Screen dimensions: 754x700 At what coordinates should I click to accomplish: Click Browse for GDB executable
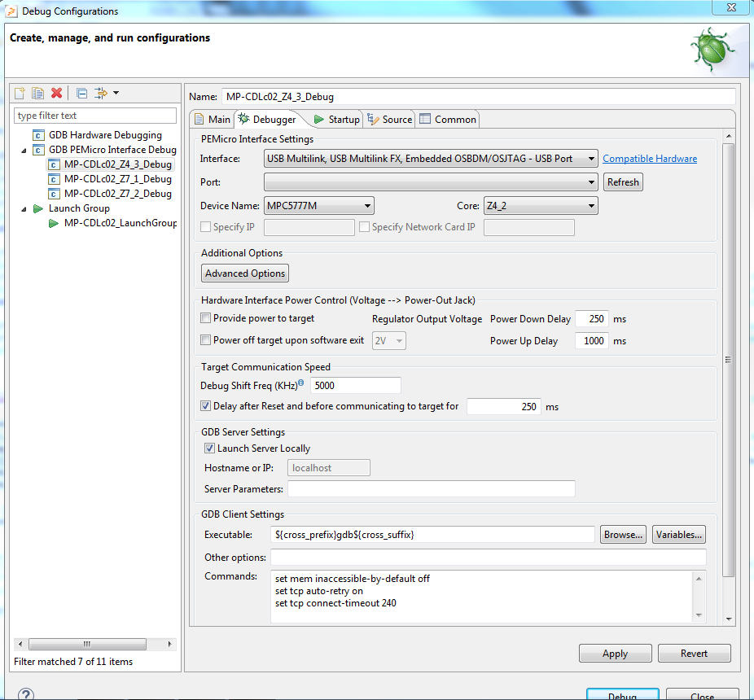pyautogui.click(x=623, y=535)
